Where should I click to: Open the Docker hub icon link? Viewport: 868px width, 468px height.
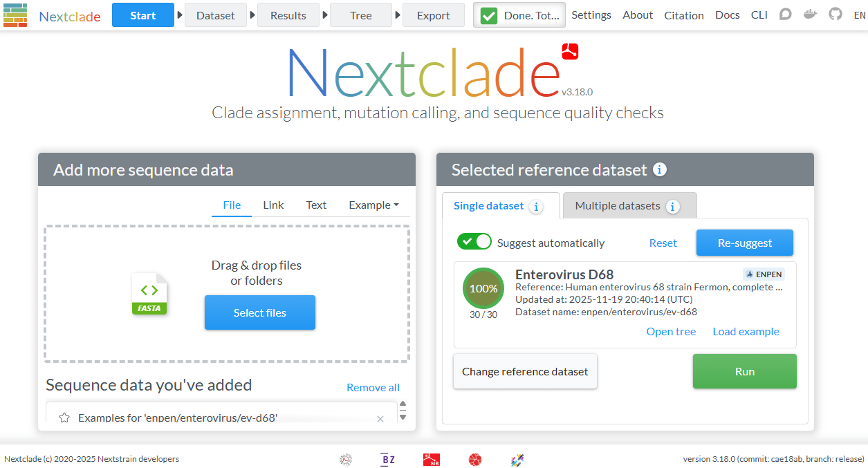pyautogui.click(x=810, y=15)
